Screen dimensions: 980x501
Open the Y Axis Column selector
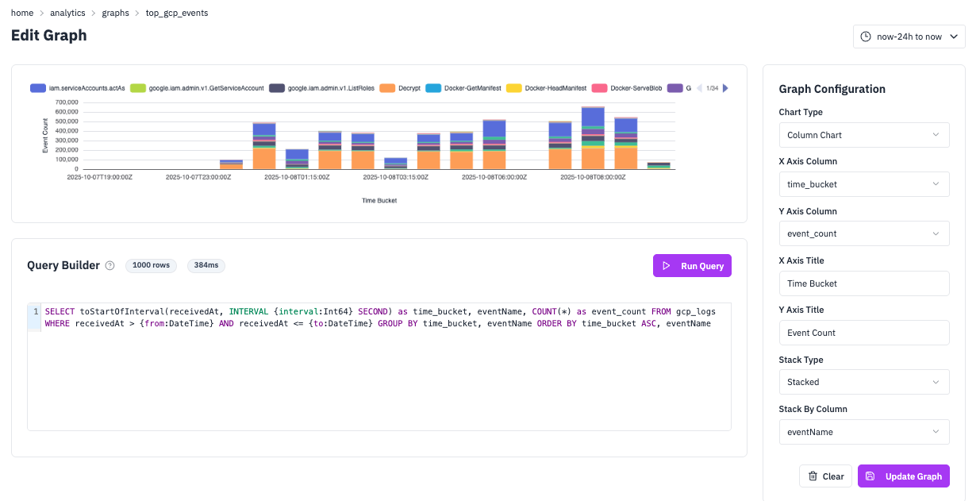(x=863, y=233)
